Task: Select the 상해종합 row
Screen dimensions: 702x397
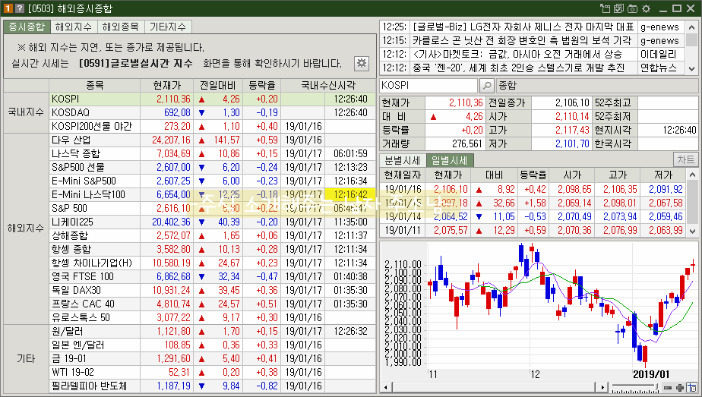Action: [x=213, y=235]
